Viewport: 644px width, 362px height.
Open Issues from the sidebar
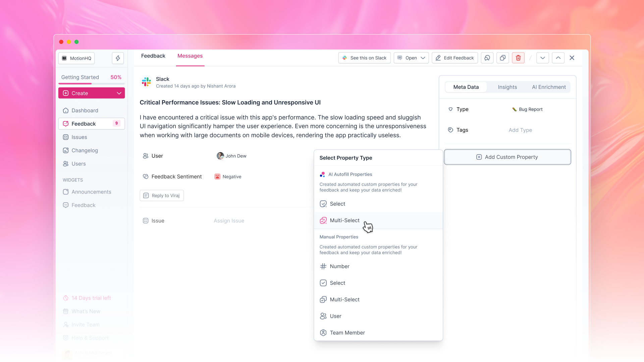pyautogui.click(x=79, y=137)
